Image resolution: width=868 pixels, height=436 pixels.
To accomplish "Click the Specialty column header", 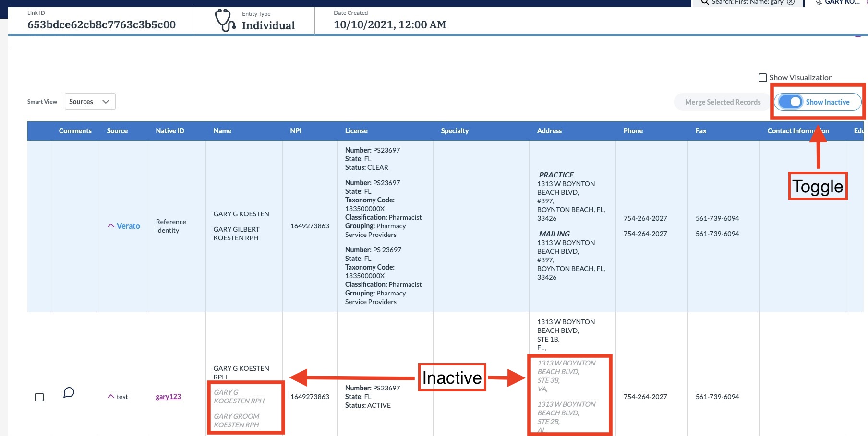I will pos(455,131).
